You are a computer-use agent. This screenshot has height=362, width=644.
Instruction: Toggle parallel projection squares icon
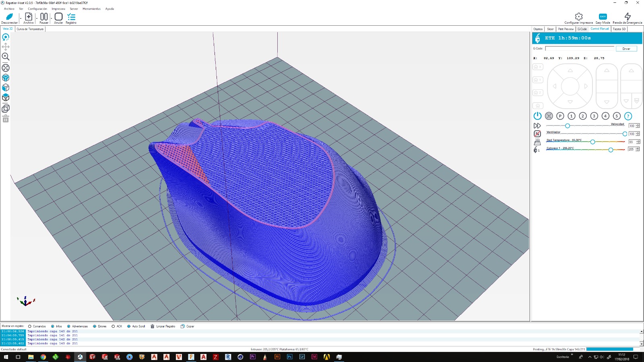(x=6, y=108)
